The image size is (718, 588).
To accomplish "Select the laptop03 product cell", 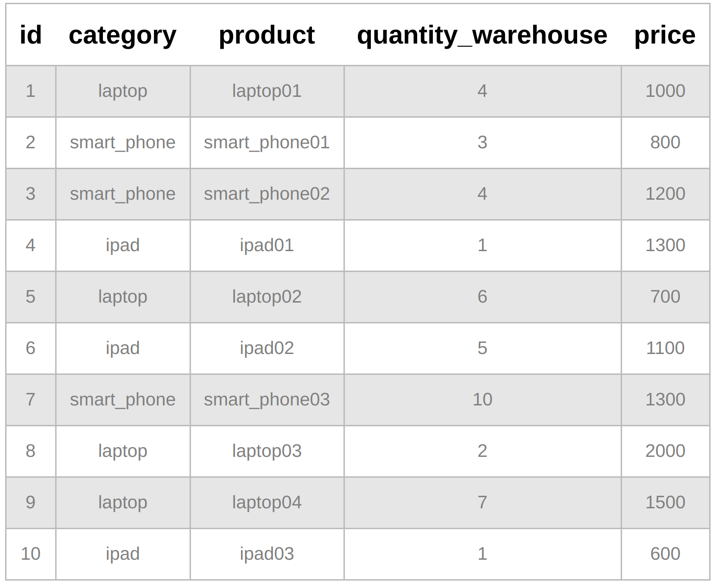I will 267,451.
